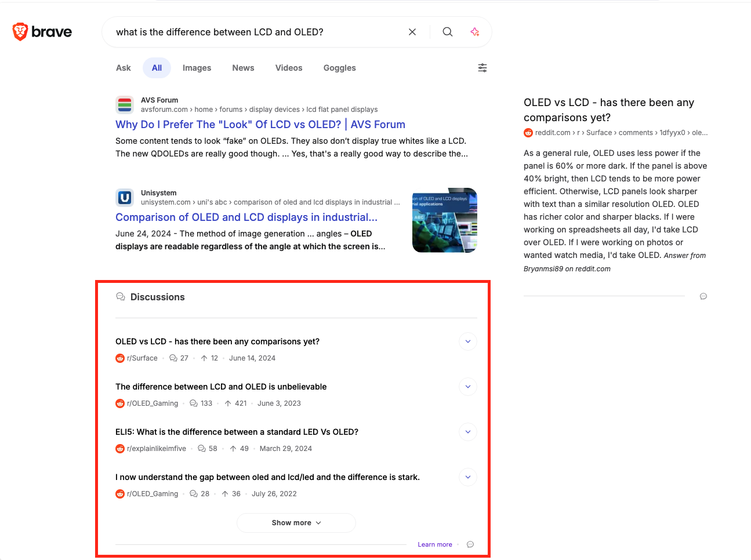Image resolution: width=751 pixels, height=560 pixels.
Task: Open the Videos tab
Action: tap(289, 68)
